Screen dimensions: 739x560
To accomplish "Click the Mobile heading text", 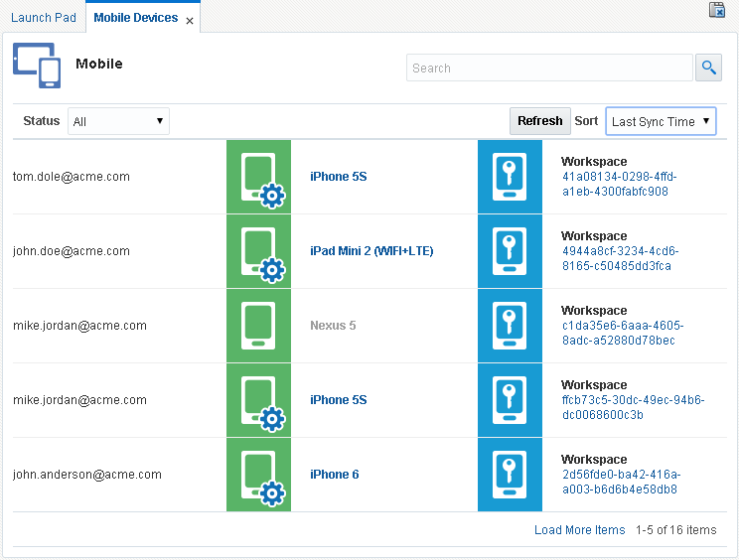I will point(99,64).
